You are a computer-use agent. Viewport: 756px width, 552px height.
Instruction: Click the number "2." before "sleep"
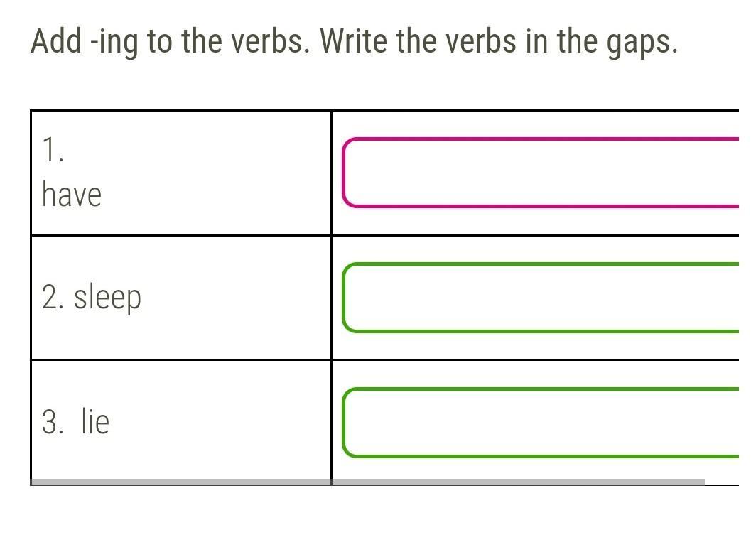tap(53, 298)
